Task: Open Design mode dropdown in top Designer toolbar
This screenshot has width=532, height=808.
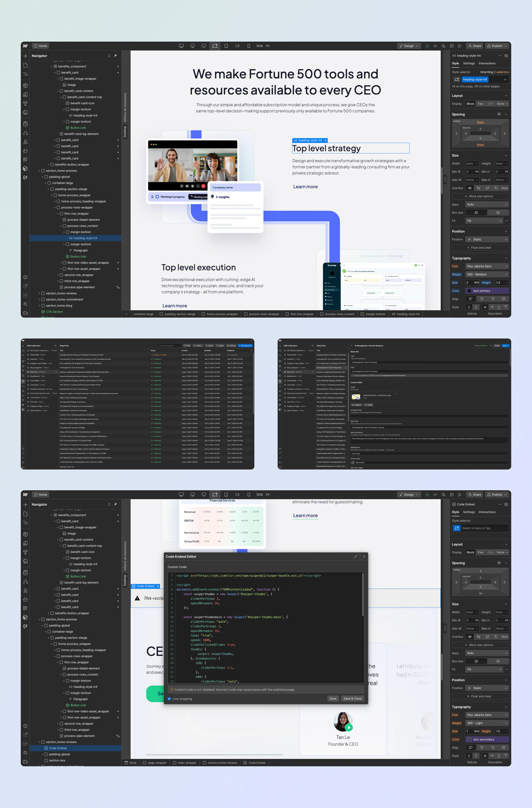Action: (x=409, y=46)
